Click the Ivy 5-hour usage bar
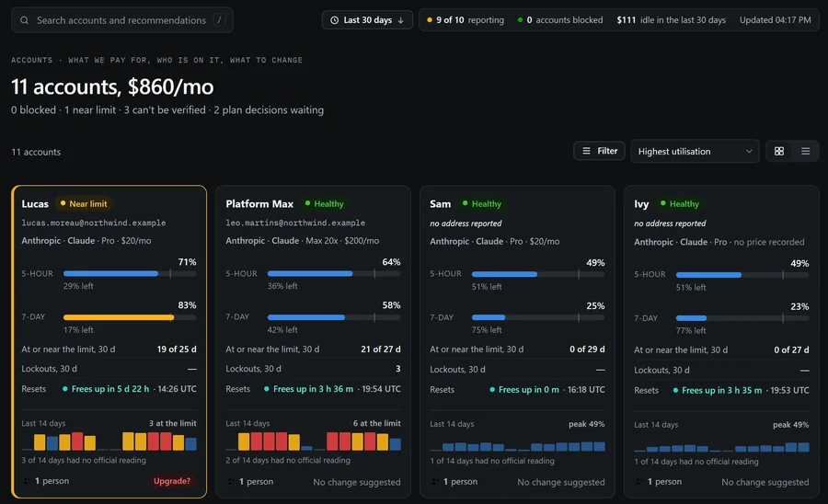 click(742, 275)
